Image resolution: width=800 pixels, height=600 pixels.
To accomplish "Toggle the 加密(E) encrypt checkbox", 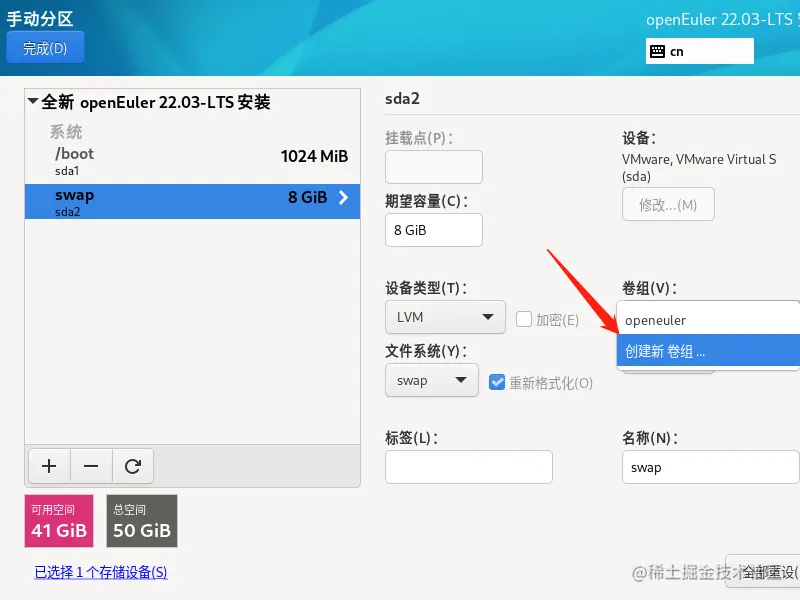I will point(523,319).
